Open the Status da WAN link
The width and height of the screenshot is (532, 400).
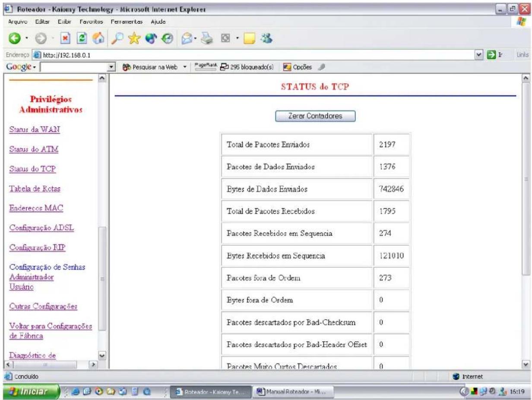[x=34, y=130]
